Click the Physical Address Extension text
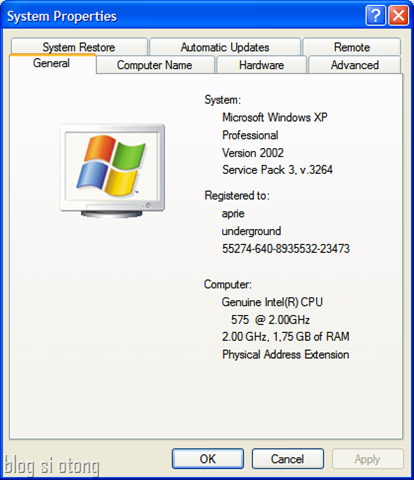414x480 pixels. click(x=286, y=354)
